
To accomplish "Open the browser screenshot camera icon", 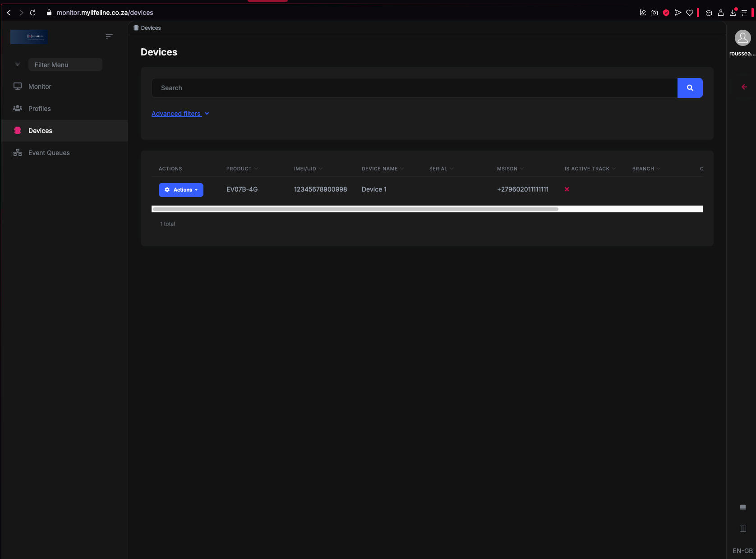I will coord(654,13).
